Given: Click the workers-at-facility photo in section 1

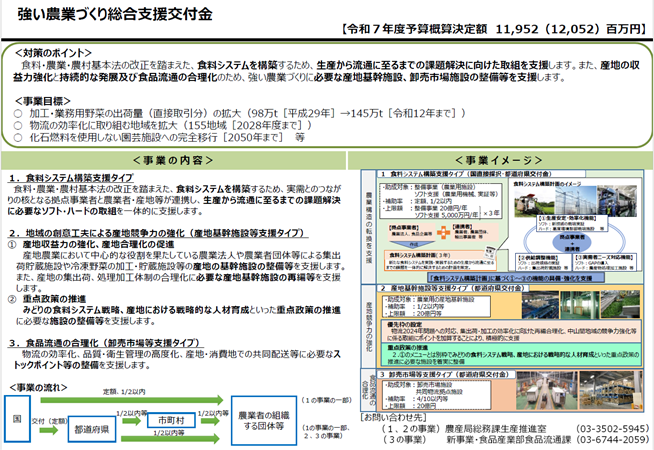Looking at the screenshot, I should click(x=617, y=201).
